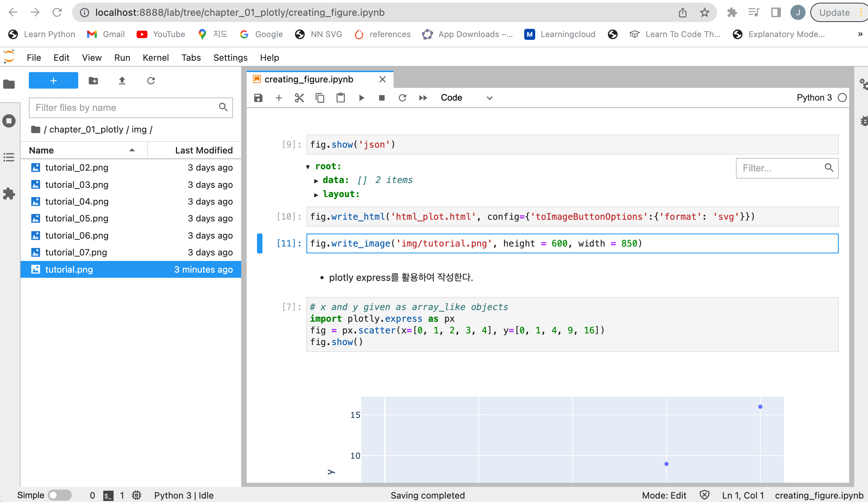Image resolution: width=868 pixels, height=502 pixels.
Task: Click the Python 3 kernel name
Action: point(814,98)
